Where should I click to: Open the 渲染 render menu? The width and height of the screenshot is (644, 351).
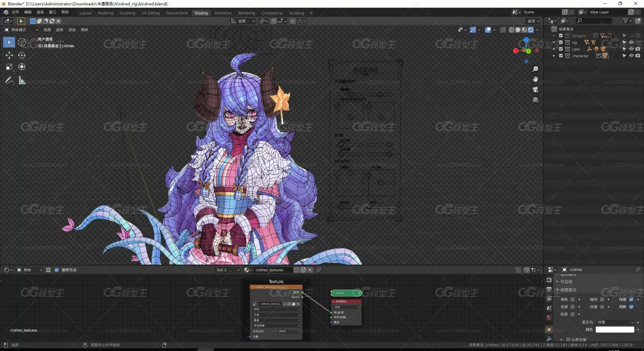tap(40, 12)
